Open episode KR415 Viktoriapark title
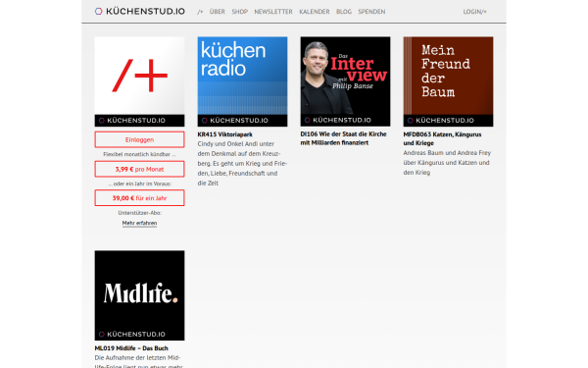 tap(225, 134)
